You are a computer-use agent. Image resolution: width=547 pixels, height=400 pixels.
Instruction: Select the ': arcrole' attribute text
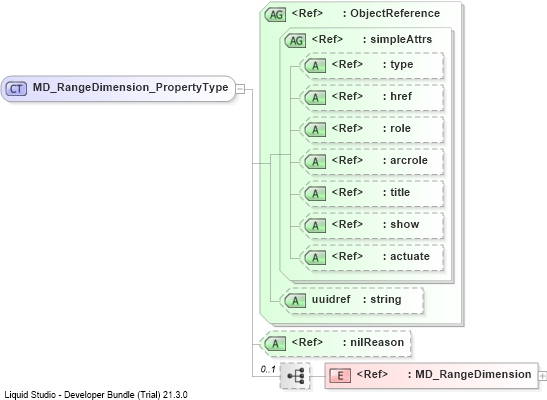click(405, 160)
